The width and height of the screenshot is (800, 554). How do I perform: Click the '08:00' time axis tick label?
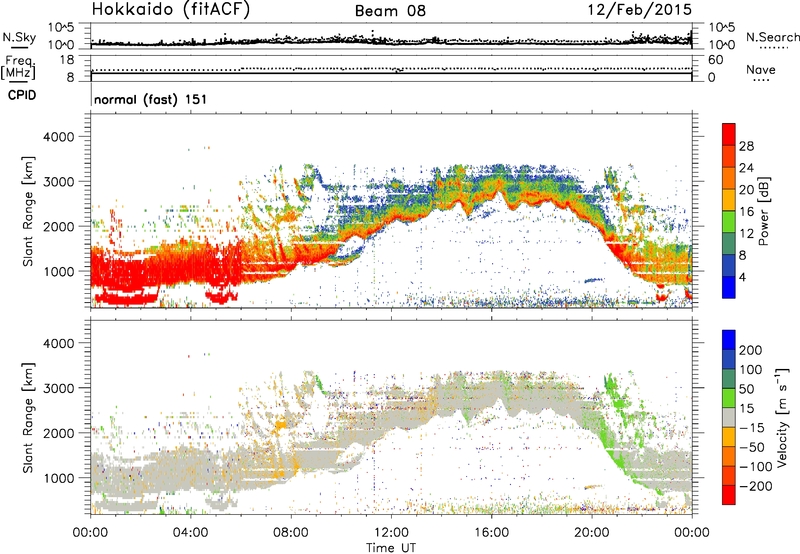(291, 533)
